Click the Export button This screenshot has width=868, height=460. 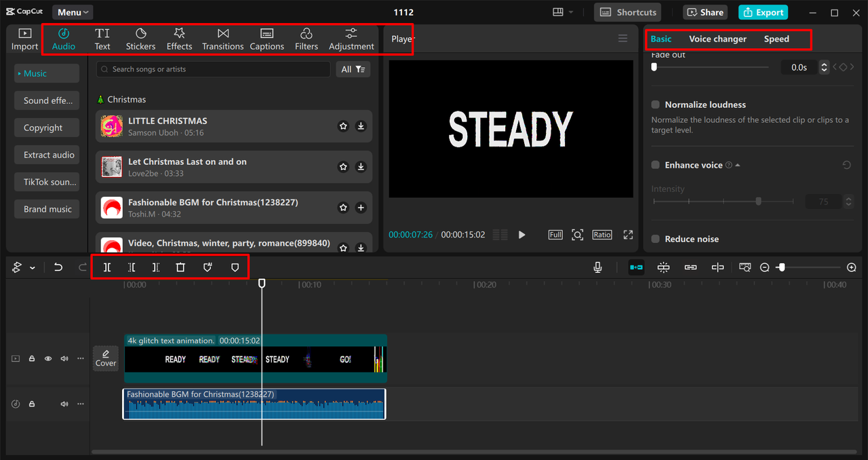(x=763, y=12)
